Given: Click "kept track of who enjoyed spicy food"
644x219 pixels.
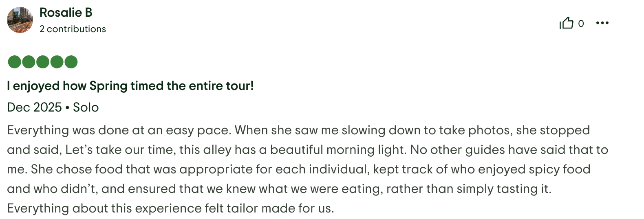Looking at the screenshot, I should click(481, 169).
